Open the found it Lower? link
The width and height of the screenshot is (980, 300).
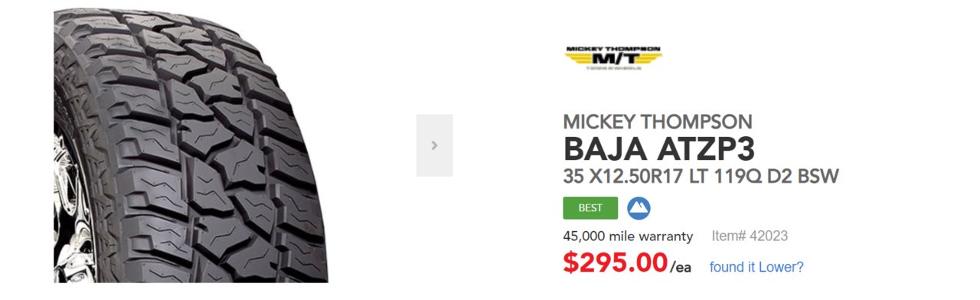point(756,267)
